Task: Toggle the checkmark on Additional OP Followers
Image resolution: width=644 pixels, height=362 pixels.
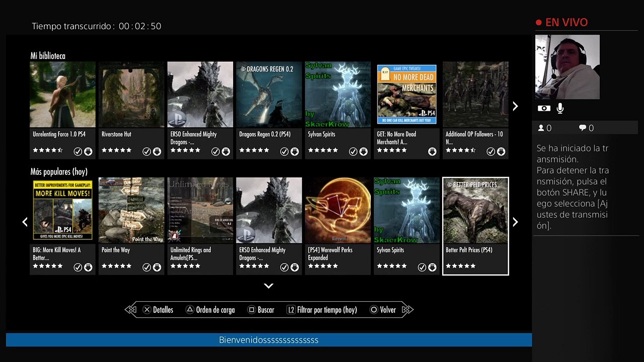Action: pos(491,151)
